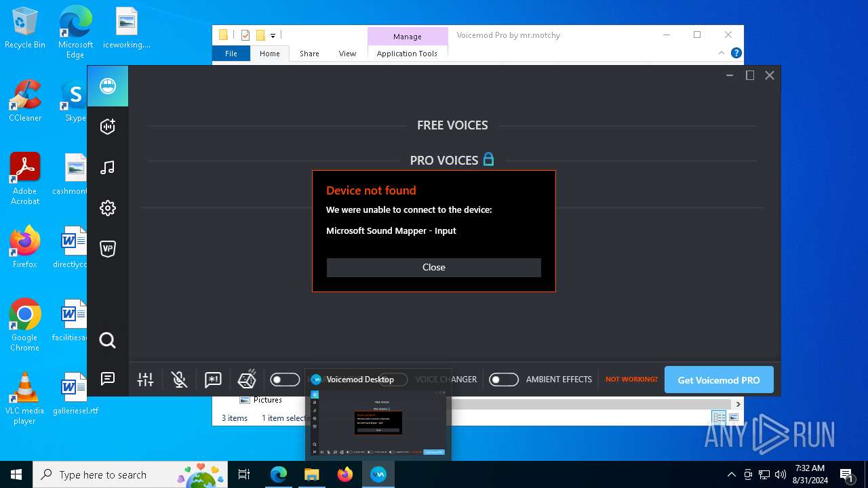Open the Soundboard music note section
Image resolution: width=868 pixels, height=488 pixels.
coord(107,167)
